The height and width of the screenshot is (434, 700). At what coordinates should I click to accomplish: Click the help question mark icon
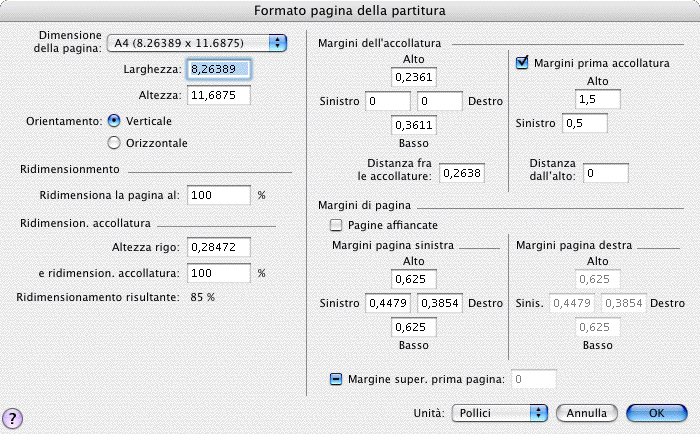tap(14, 417)
